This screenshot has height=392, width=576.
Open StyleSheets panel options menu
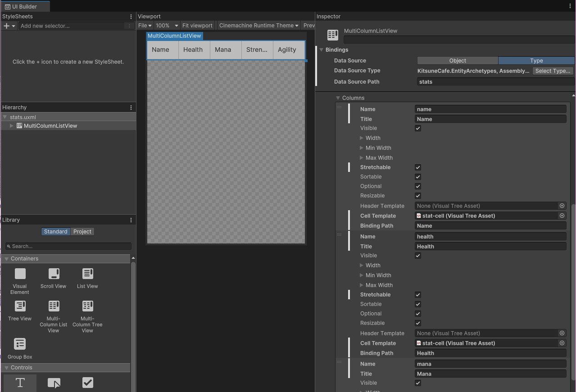click(x=131, y=17)
